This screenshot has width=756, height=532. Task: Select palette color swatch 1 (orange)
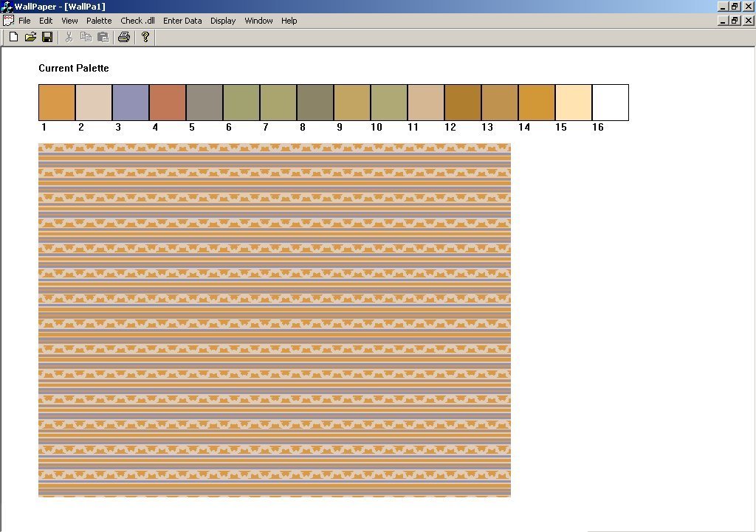click(x=57, y=103)
